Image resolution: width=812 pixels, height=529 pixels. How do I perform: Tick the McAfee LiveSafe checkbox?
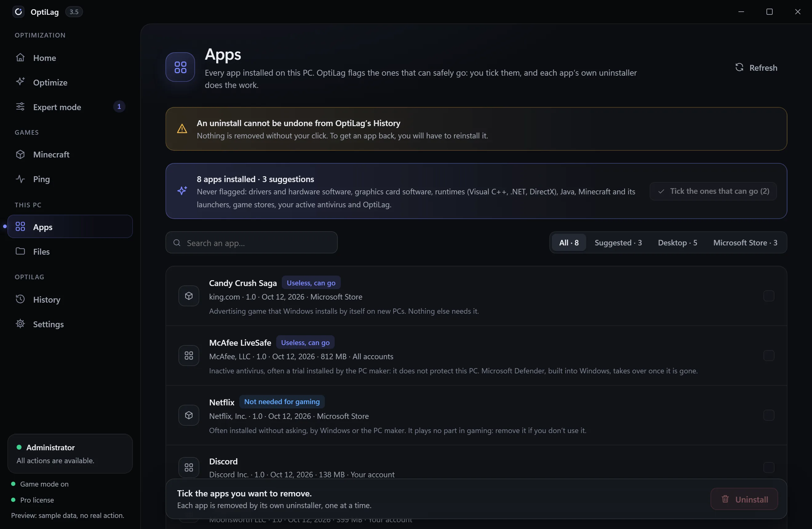pos(769,356)
